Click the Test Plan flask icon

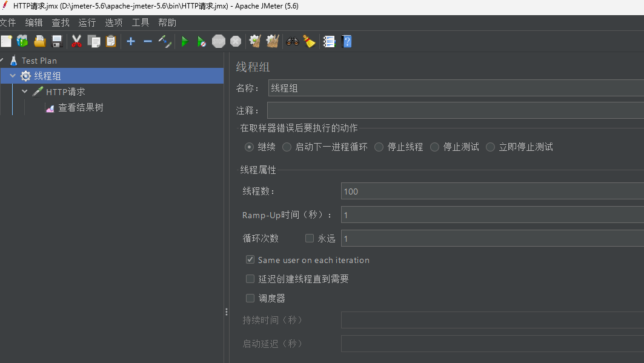[x=13, y=61]
